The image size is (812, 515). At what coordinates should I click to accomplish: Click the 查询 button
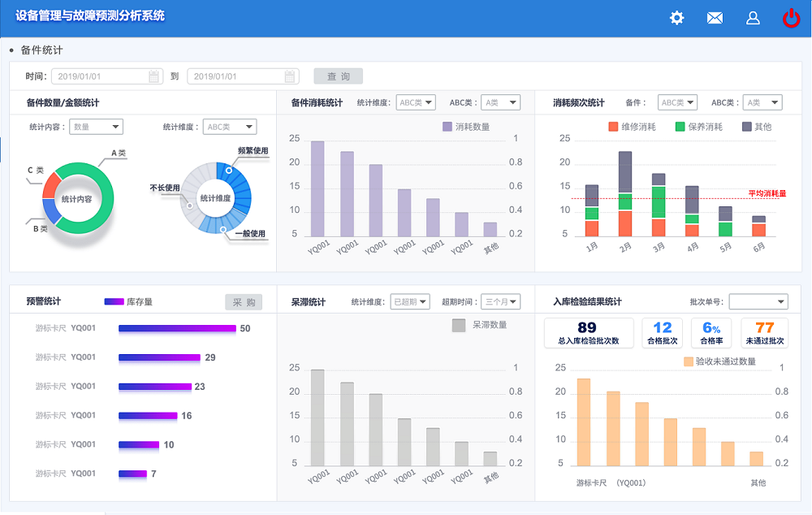tap(339, 76)
